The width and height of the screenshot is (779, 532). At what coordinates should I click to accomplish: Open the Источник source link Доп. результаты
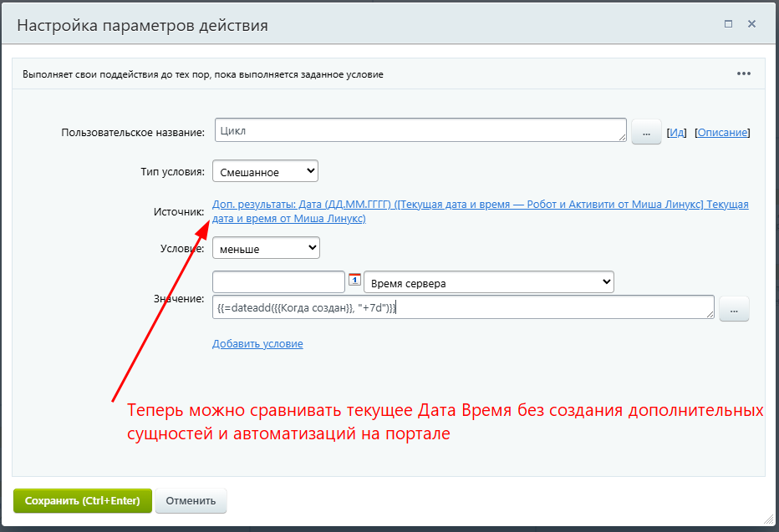click(x=481, y=211)
